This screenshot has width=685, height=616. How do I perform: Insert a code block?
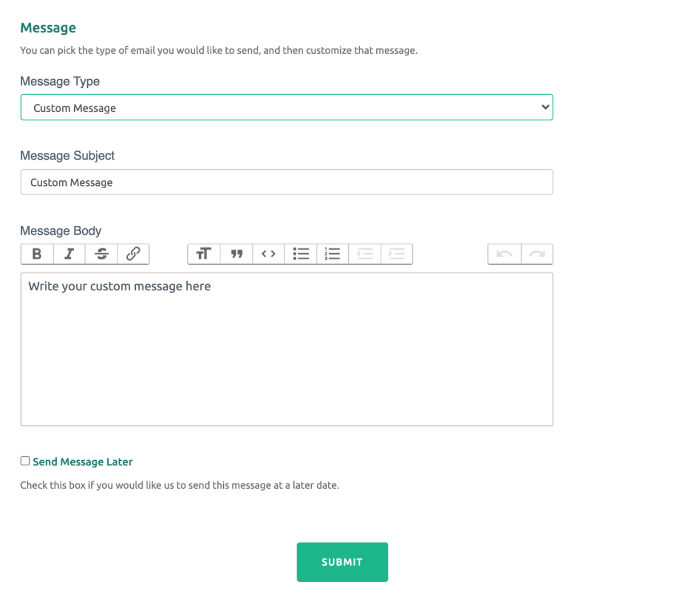coord(268,254)
